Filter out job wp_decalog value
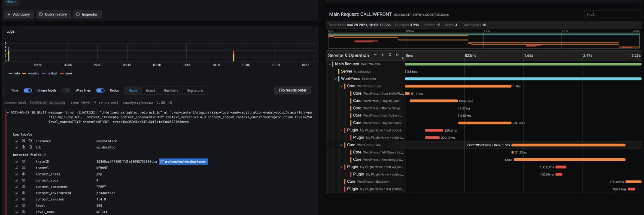644x215 pixels. click(30, 147)
